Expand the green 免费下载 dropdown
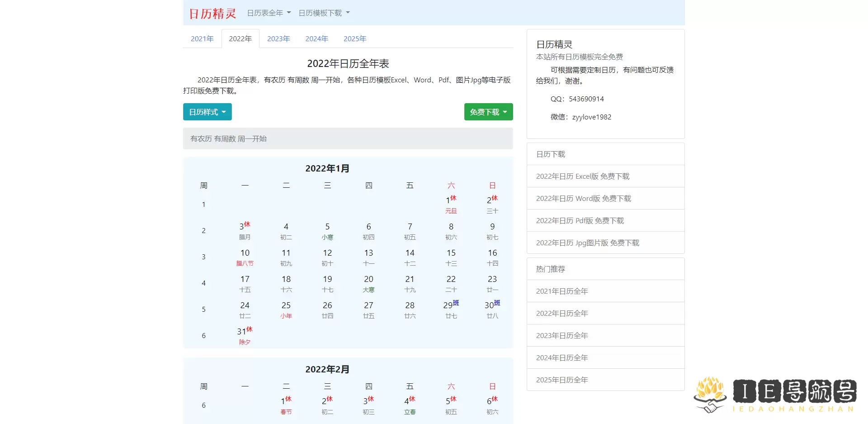This screenshot has height=424, width=868. pyautogui.click(x=488, y=112)
